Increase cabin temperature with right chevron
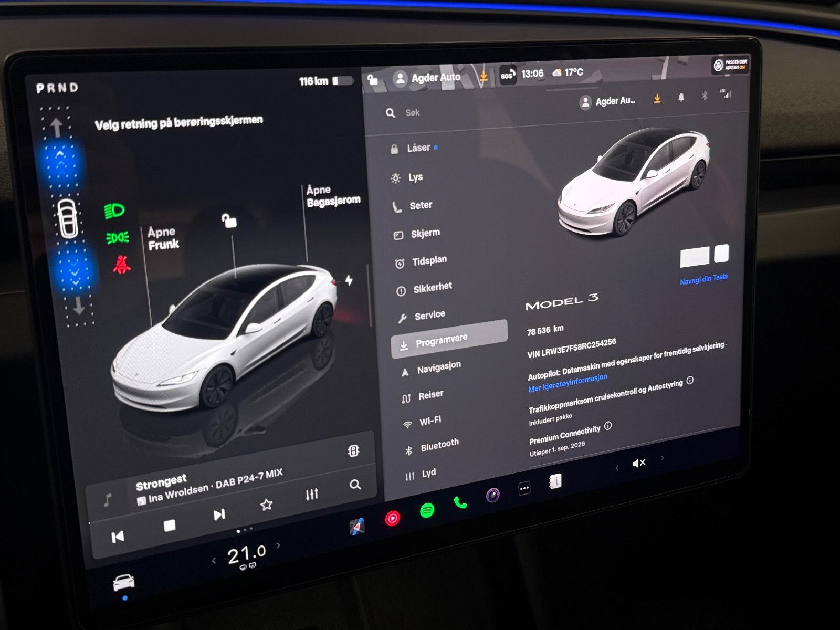 (x=278, y=545)
